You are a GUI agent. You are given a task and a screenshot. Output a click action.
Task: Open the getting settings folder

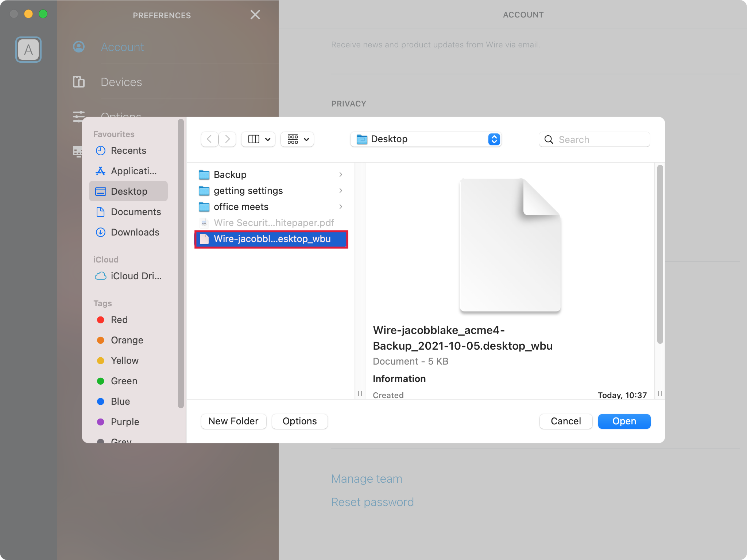coord(271,191)
